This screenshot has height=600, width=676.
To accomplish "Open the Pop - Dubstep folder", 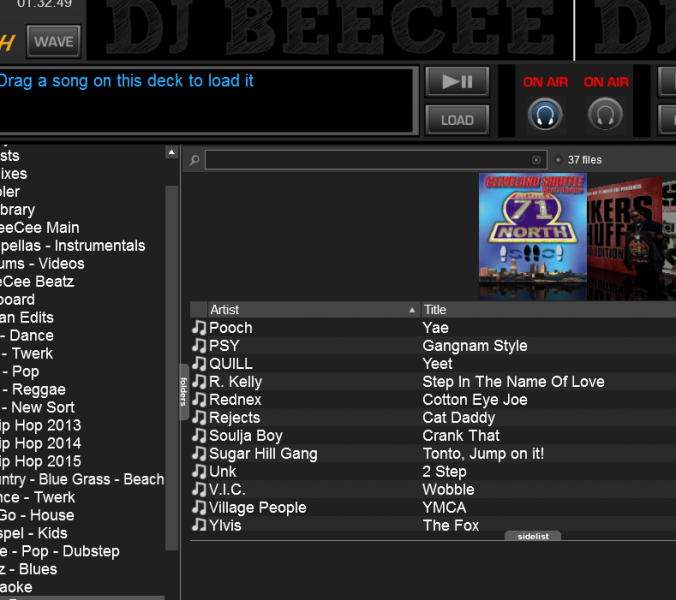I will (60, 551).
